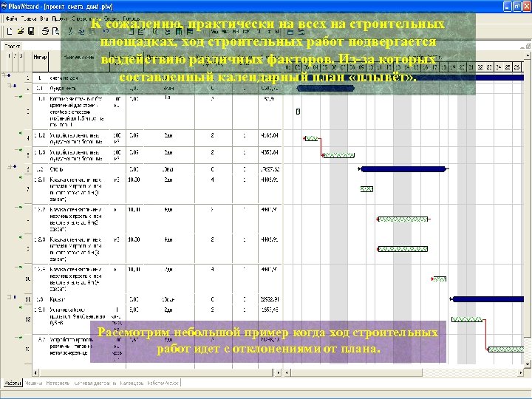This screenshot has width=532, height=399.
Task: Select the Gantt bar for task 1.2.4
Action: (x=440, y=279)
